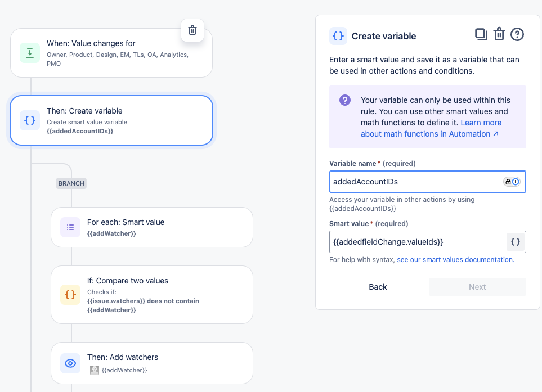Open Learn more about math functions link

point(431,128)
